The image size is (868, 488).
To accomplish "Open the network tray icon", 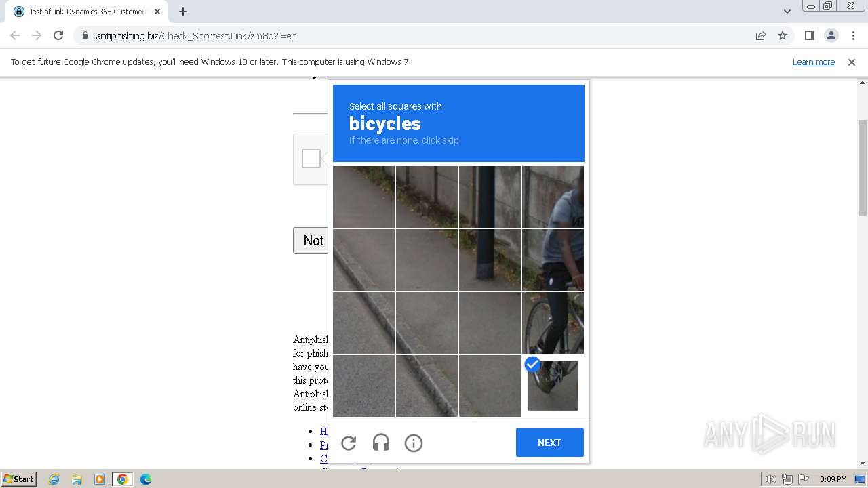I will click(x=787, y=479).
